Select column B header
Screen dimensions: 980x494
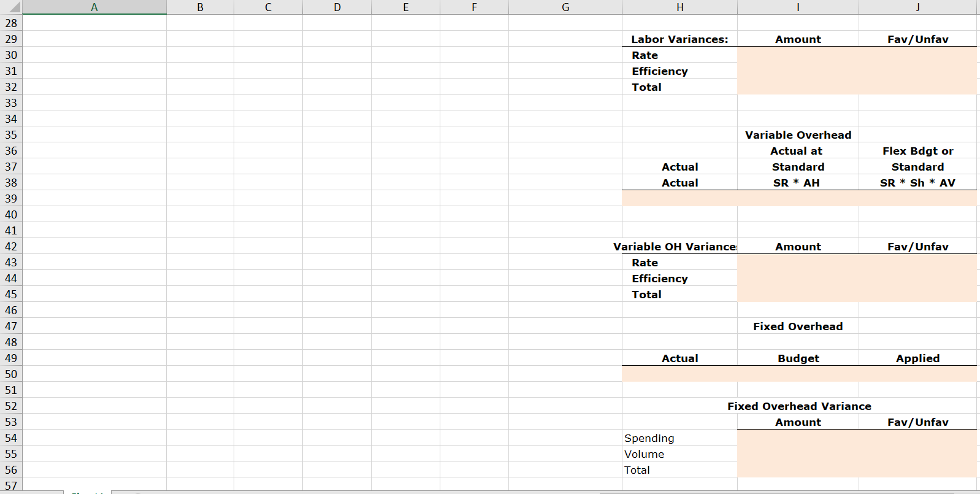[x=200, y=7]
